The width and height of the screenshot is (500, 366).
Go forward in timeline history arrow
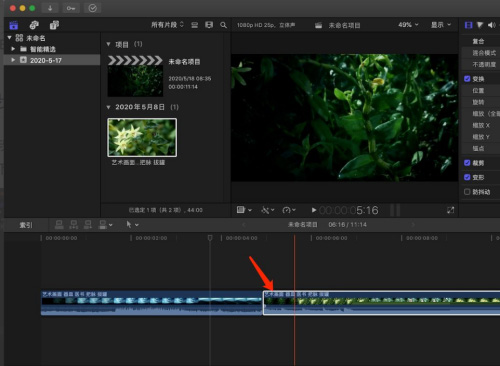(413, 225)
